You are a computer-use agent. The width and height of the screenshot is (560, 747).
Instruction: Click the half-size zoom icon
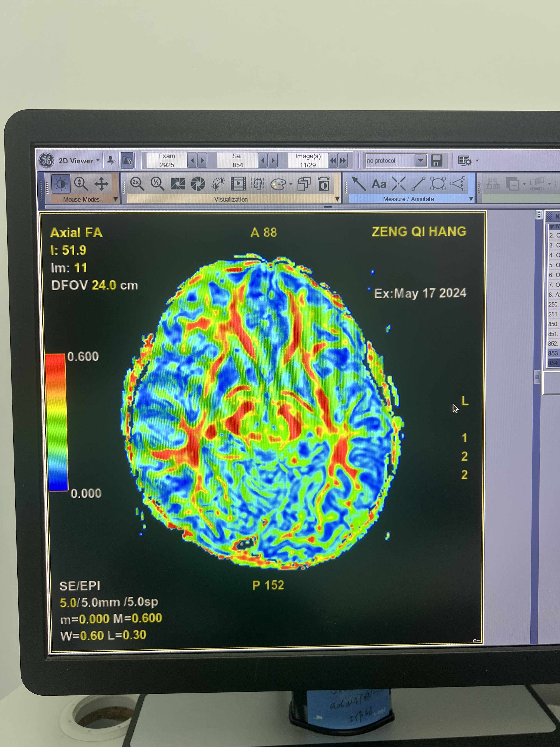pos(157,184)
